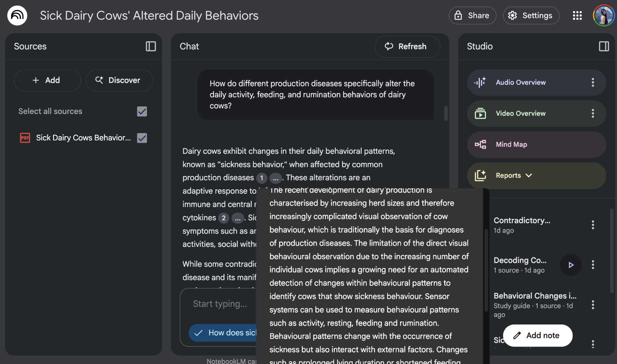The image size is (617, 364).
Task: Play the Decoding Co... audio overview
Action: (570, 265)
